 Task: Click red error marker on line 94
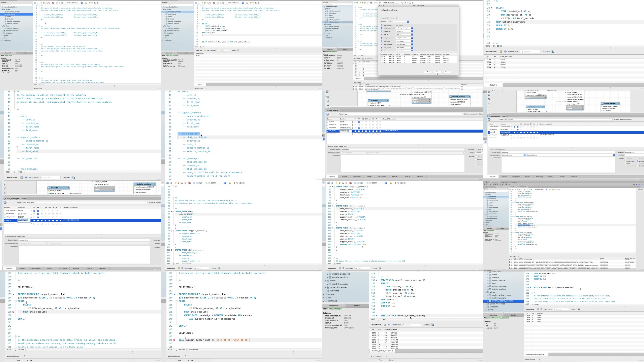click(171, 231)
